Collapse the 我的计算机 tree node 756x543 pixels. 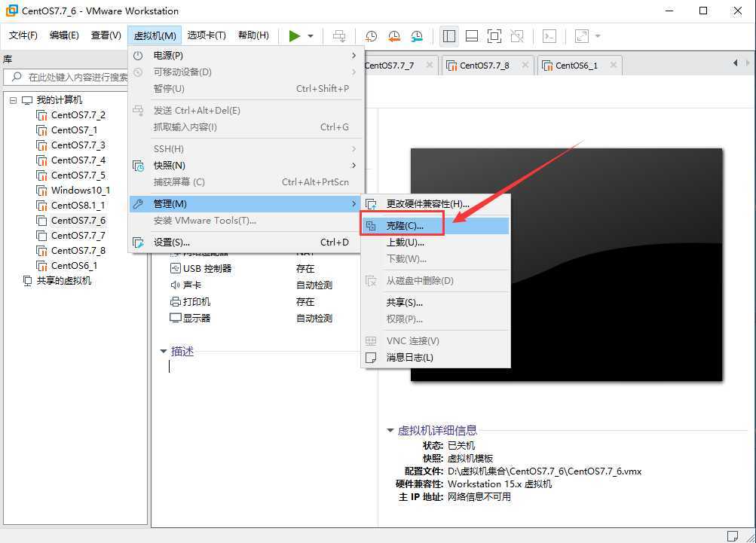click(x=13, y=100)
